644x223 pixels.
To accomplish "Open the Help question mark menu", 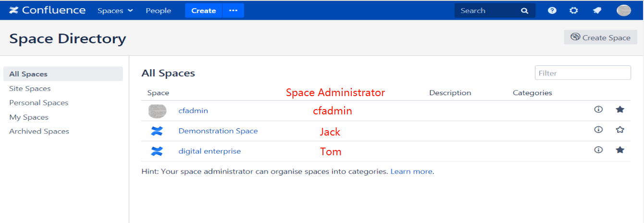I will pyautogui.click(x=552, y=11).
